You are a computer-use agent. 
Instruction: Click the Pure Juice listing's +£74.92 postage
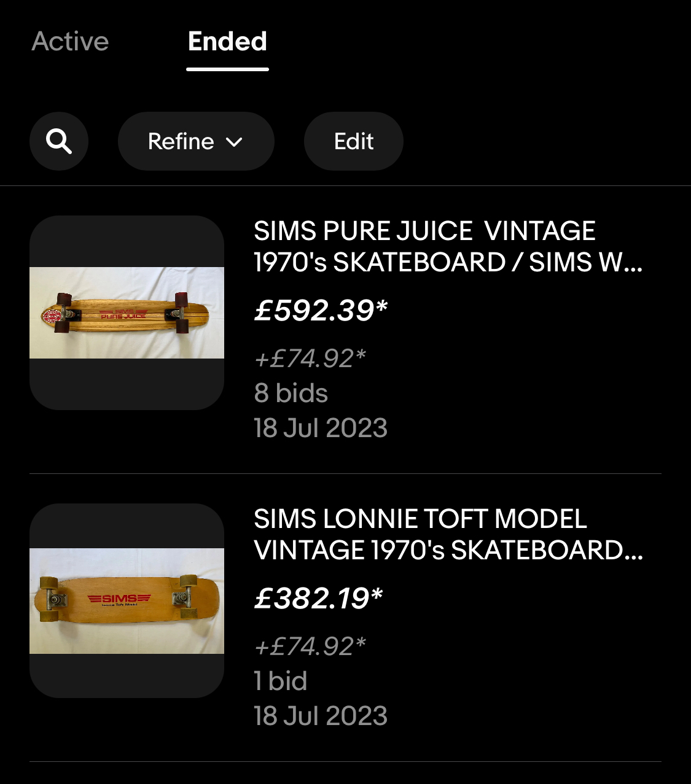(310, 359)
